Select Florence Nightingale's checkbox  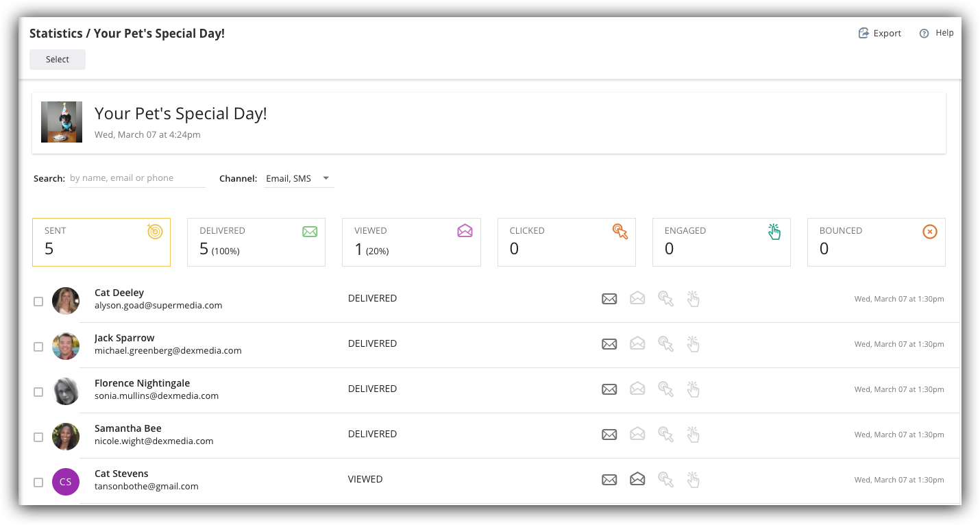tap(38, 392)
